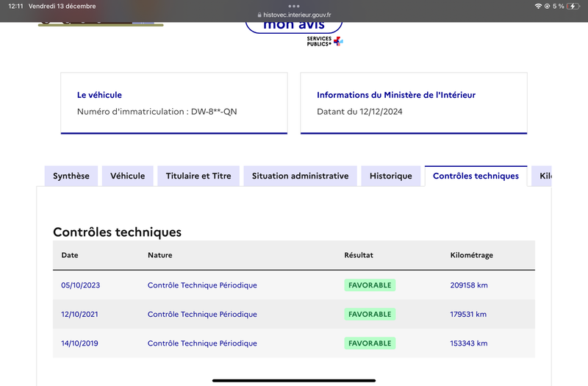This screenshot has width=588, height=386.
Task: Click the 209158 km mileage value
Action: click(x=469, y=285)
